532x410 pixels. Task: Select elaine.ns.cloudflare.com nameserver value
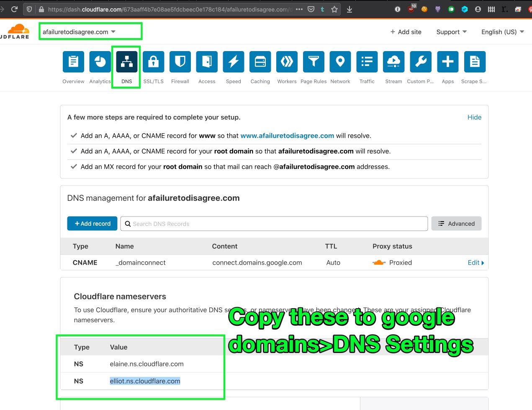coord(146,364)
